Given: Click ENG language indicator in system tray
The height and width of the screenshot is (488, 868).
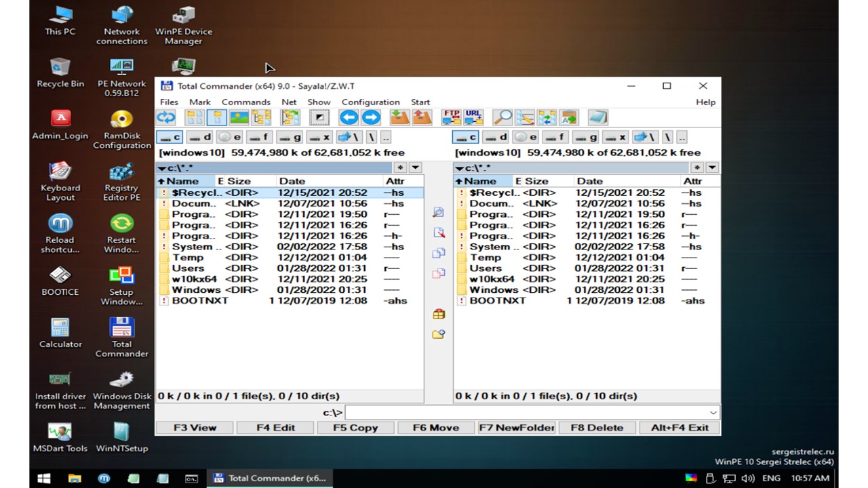Looking at the screenshot, I should [x=771, y=478].
